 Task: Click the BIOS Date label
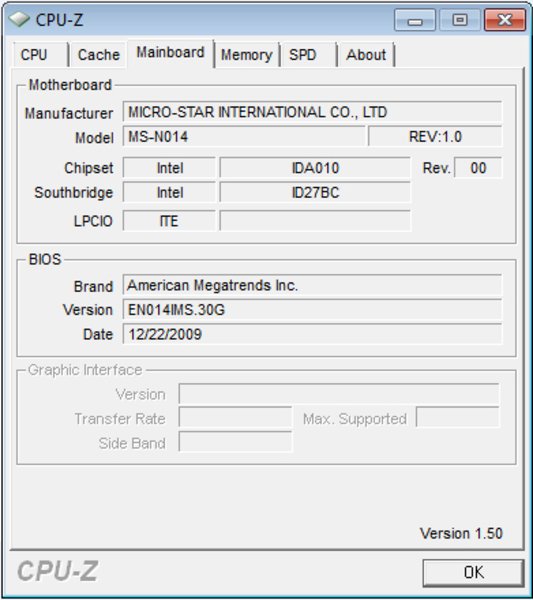click(x=98, y=334)
